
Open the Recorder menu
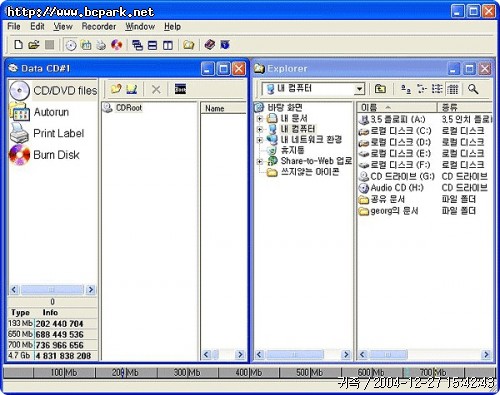(x=99, y=26)
